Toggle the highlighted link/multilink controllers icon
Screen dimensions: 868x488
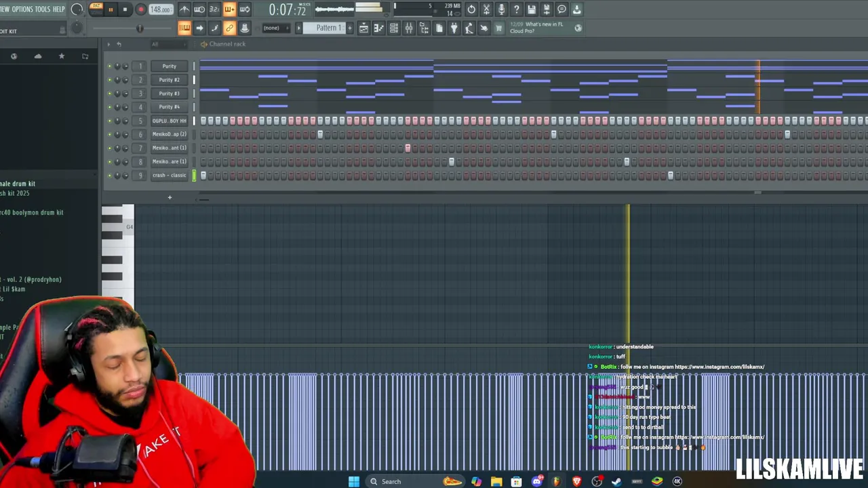coord(229,28)
